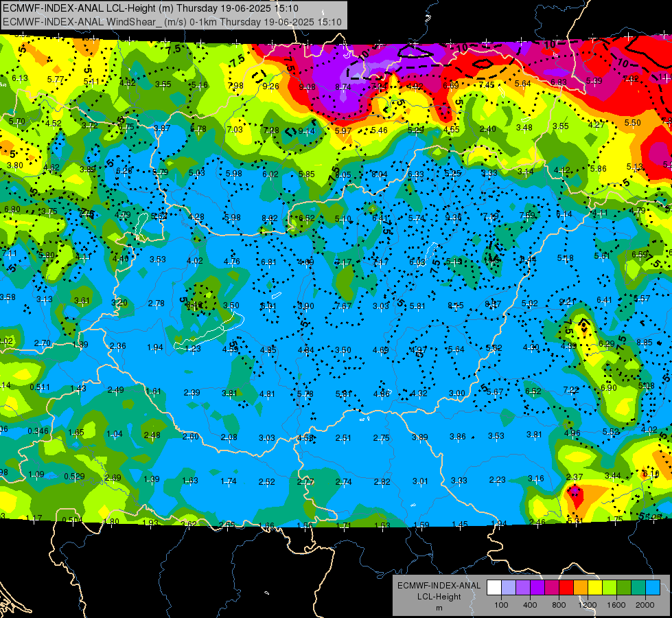Image resolution: width=672 pixels, height=618 pixels.
Task: Click the legend tick label '100'
Action: point(501,605)
